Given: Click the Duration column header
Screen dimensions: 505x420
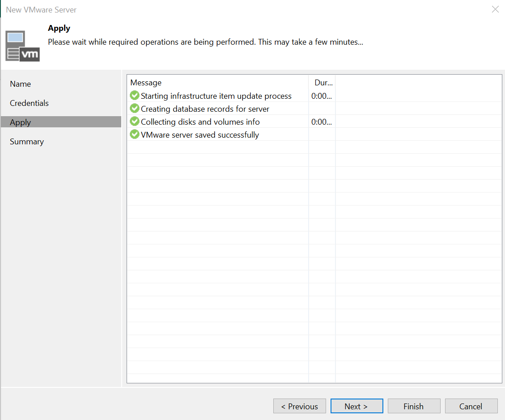Looking at the screenshot, I should [x=323, y=83].
